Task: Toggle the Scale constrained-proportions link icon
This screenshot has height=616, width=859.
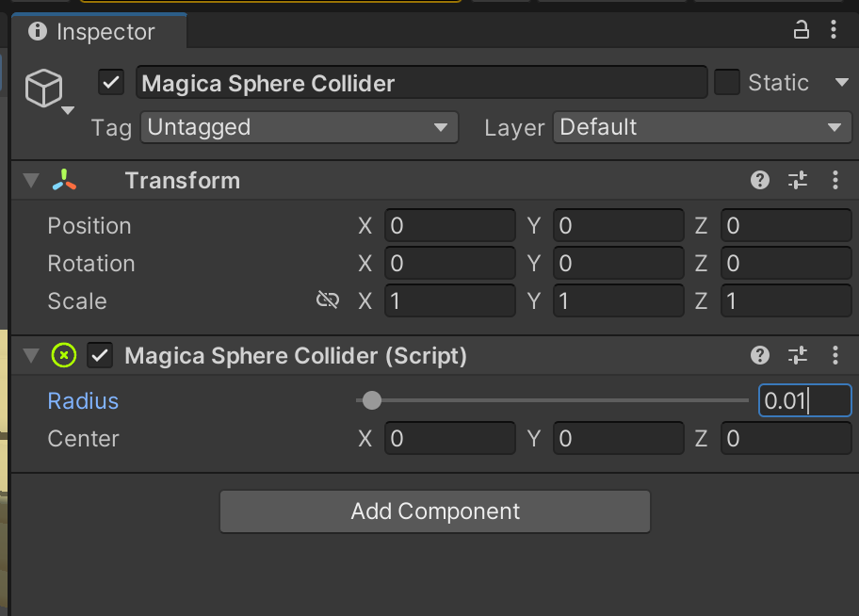Action: tap(328, 300)
